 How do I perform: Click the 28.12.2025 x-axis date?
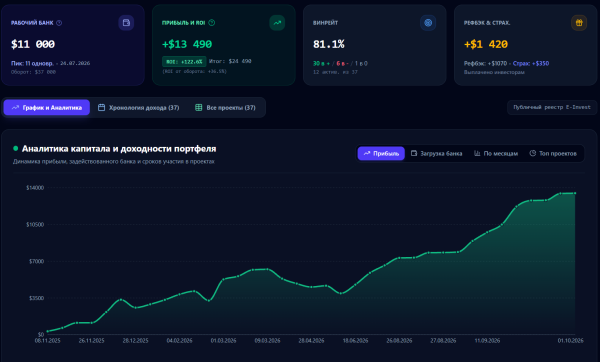click(x=135, y=341)
